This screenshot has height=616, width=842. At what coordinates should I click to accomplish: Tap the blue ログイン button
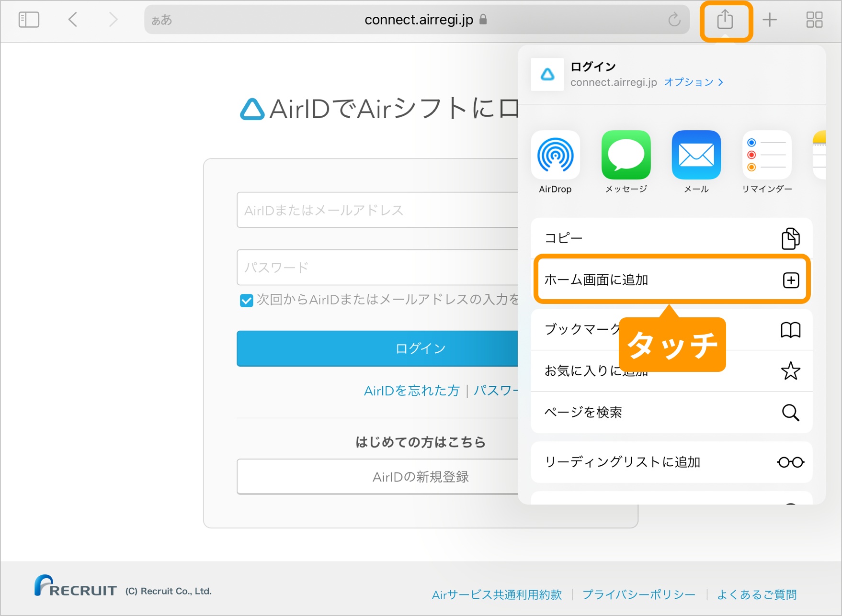[420, 348]
